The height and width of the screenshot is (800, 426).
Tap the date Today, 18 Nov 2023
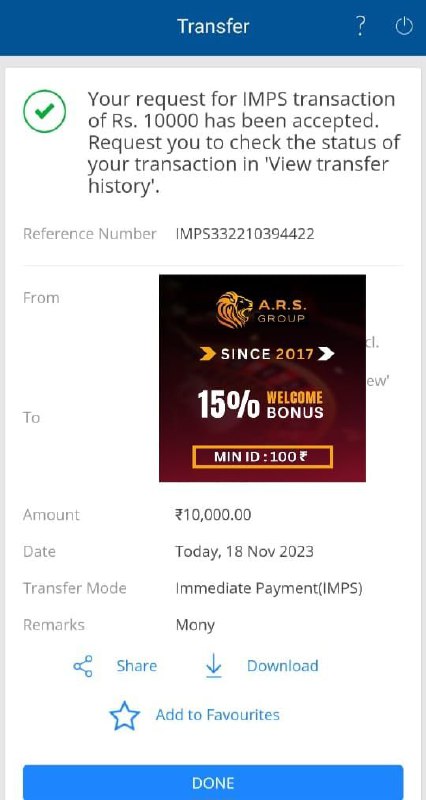point(244,552)
